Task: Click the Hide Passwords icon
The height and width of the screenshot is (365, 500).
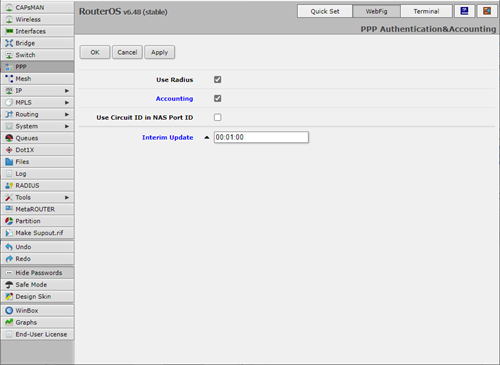Action: click(9, 273)
